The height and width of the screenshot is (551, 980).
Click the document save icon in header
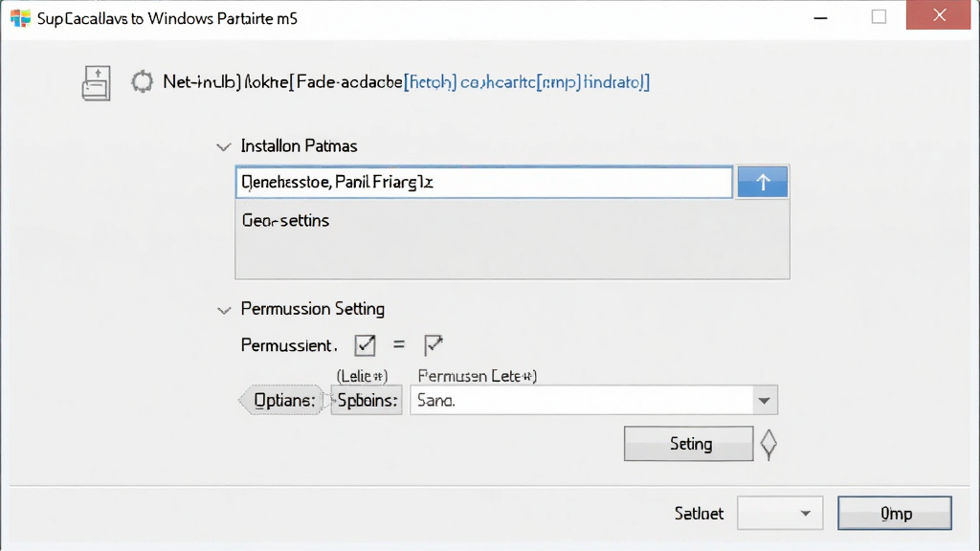[97, 83]
